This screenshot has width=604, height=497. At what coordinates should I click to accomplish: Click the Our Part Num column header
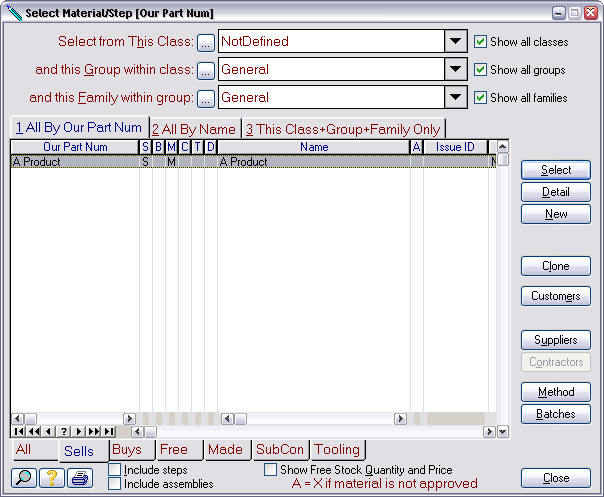pos(75,147)
